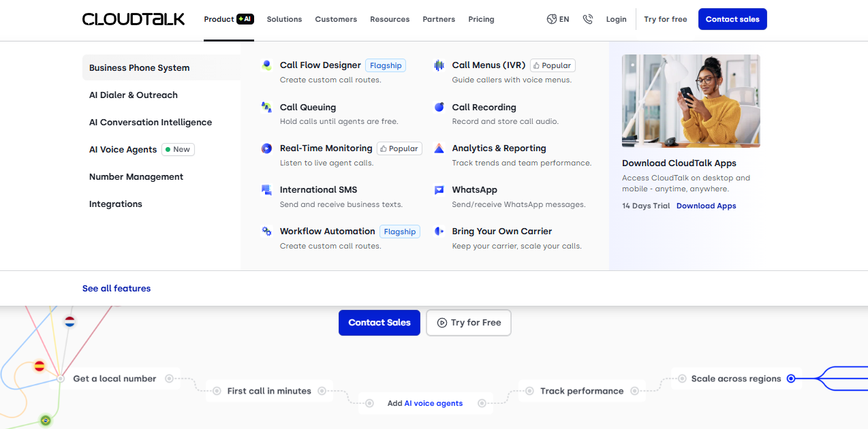Expand the Solutions menu
Viewport: 868px width, 429px height.
click(284, 19)
